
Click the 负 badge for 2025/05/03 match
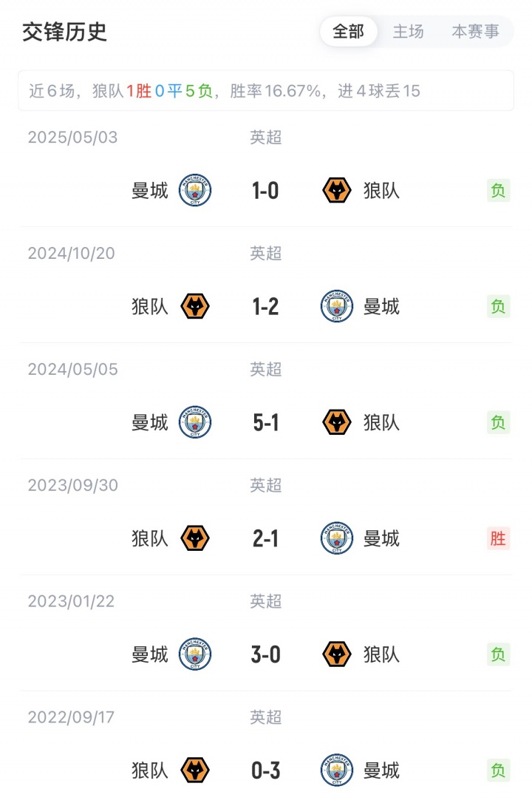click(499, 191)
